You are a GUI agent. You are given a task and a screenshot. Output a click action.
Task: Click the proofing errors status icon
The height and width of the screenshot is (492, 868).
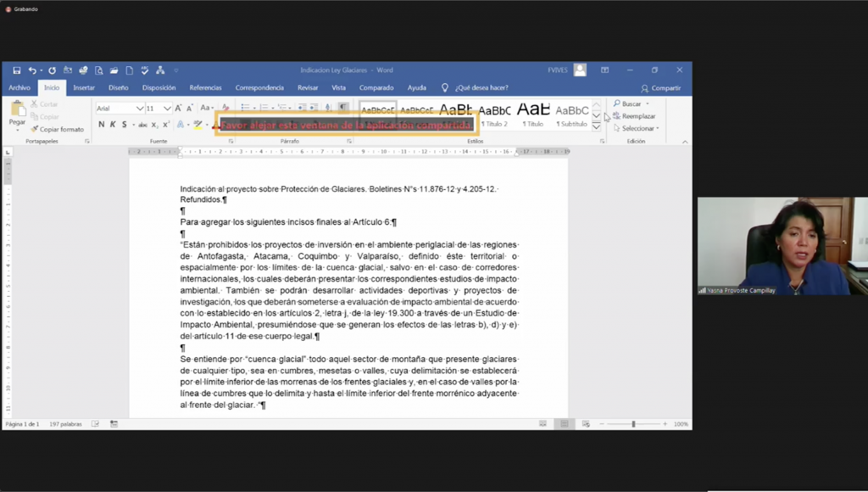pyautogui.click(x=95, y=424)
